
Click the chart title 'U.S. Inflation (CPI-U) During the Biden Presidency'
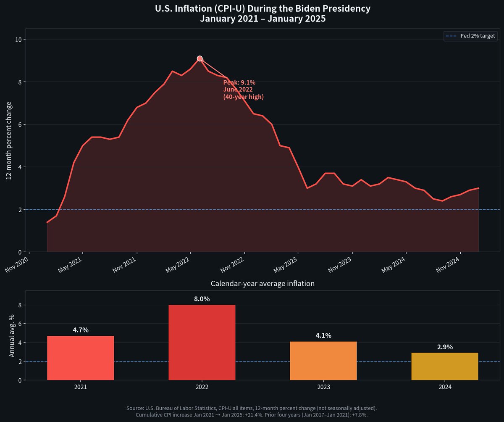point(262,8)
